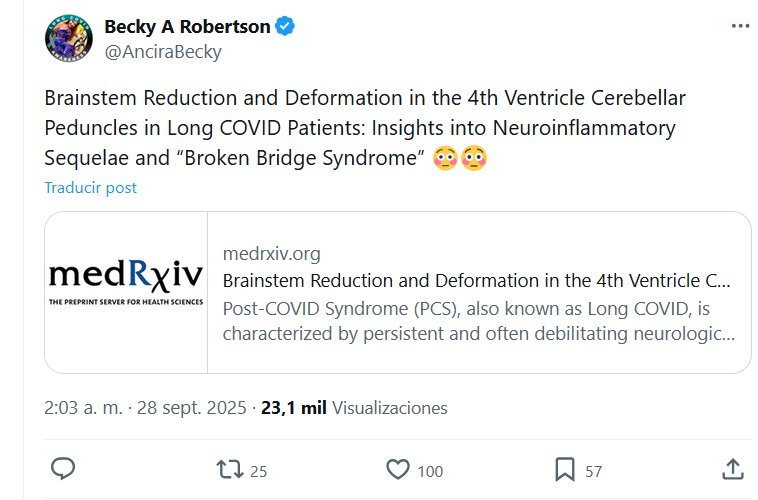Click the blue verified badge

[285, 27]
